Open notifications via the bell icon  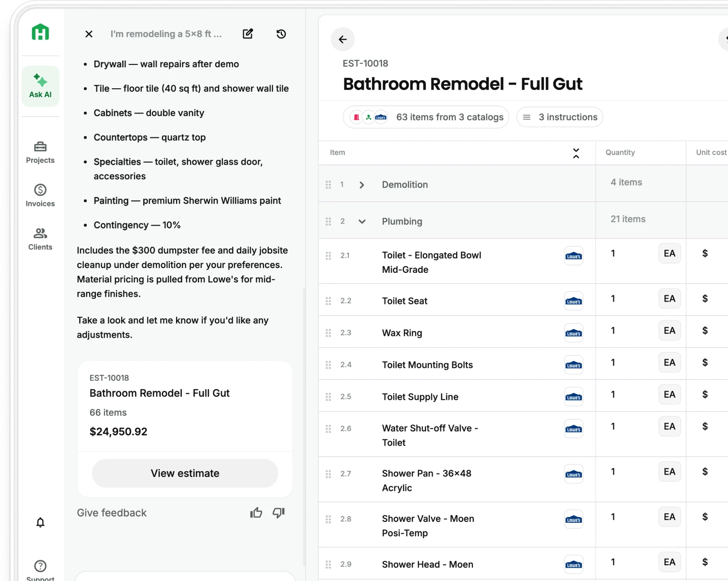tap(40, 522)
